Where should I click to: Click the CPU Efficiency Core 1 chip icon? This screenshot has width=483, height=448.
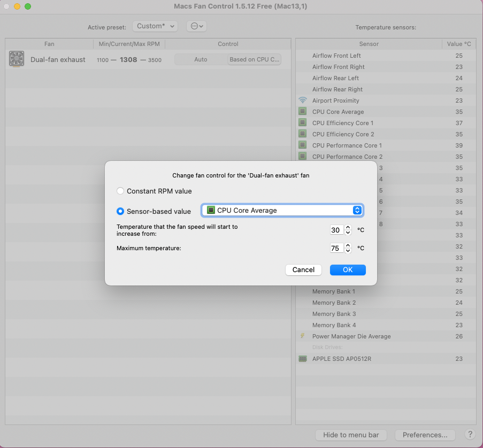pos(303,123)
